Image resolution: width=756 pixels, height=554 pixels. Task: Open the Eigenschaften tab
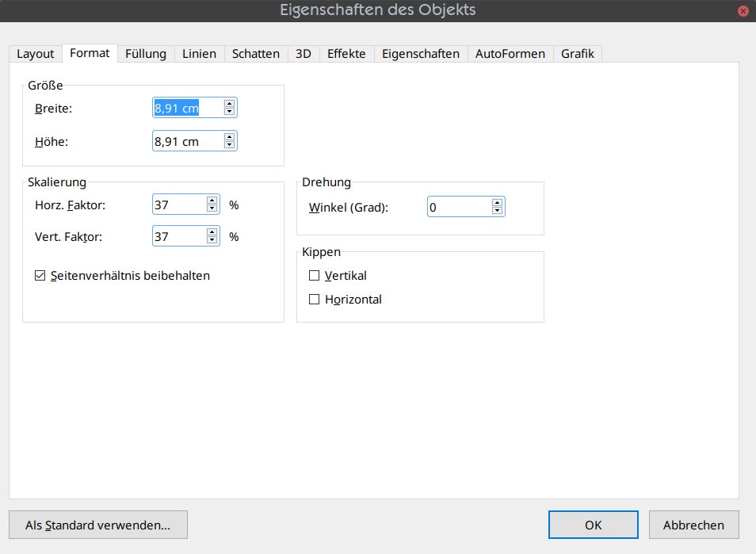(x=421, y=54)
